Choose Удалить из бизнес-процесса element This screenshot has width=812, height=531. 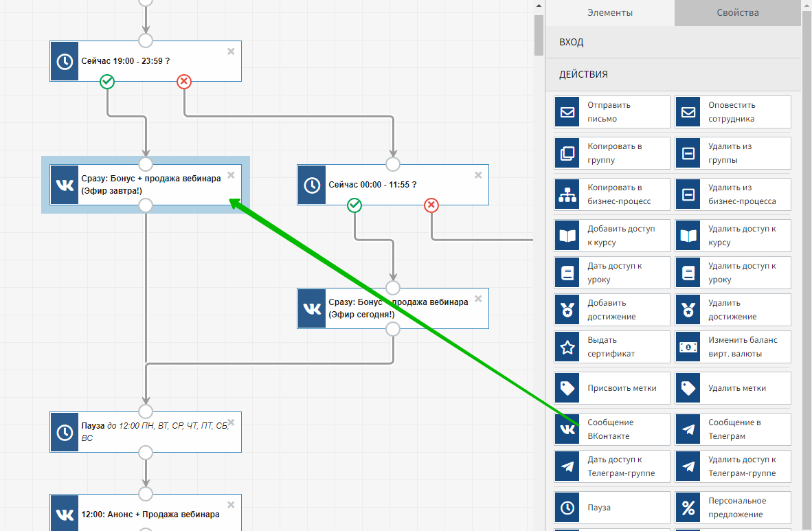(x=733, y=195)
